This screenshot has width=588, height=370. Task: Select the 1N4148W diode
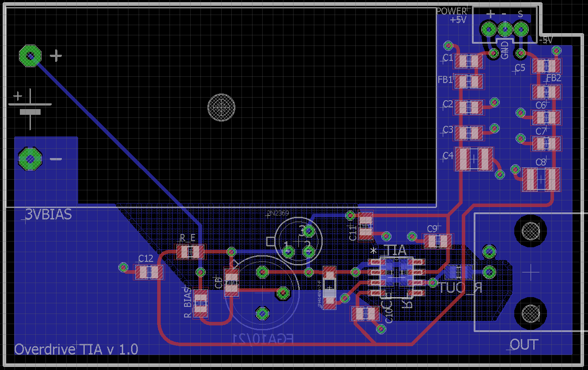(x=329, y=287)
